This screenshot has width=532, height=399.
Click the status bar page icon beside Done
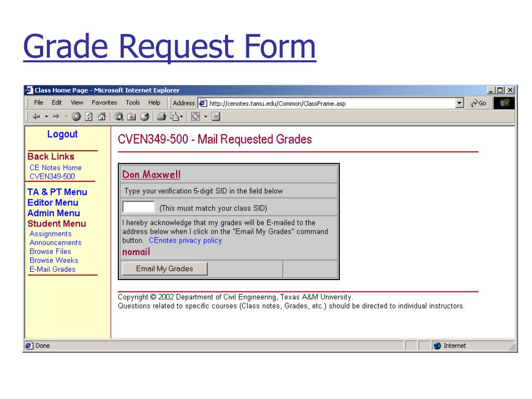(29, 345)
